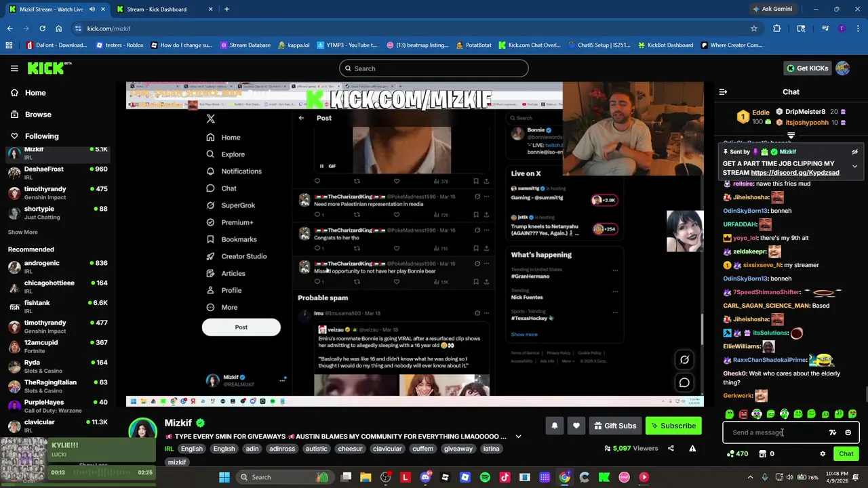This screenshot has width=868, height=488.
Task: Open KickBot Dashboard bookmark
Action: 665,45
